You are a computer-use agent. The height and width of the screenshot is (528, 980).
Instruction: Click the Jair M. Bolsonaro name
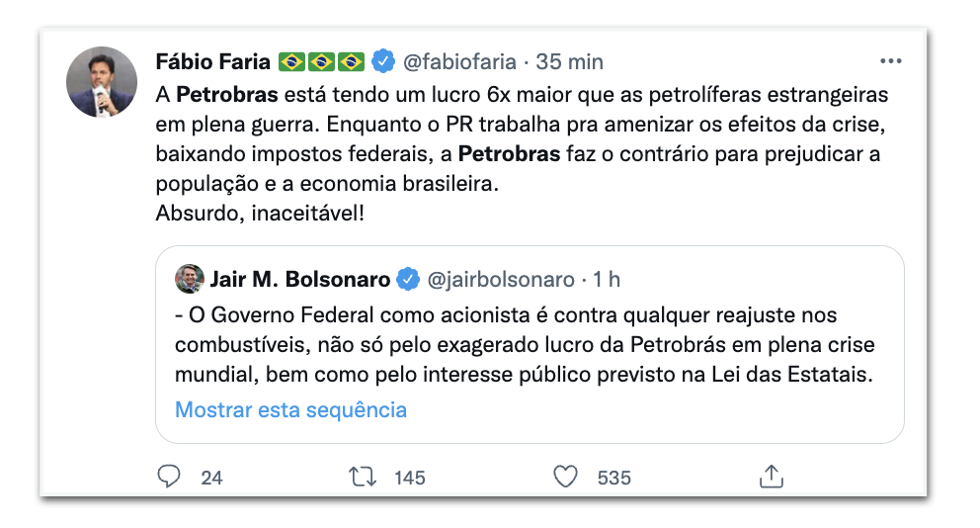click(300, 279)
